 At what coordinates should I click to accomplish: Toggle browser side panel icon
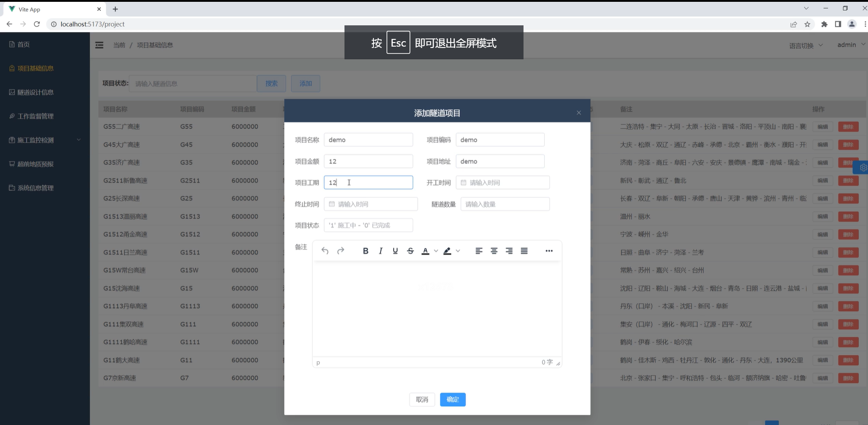[x=838, y=24]
